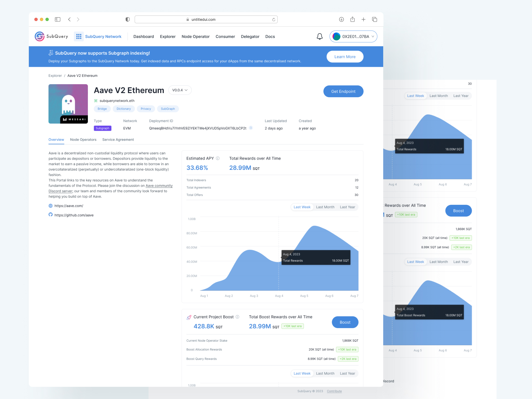
Task: Click the Current Project Boost info icon
Action: (237, 317)
